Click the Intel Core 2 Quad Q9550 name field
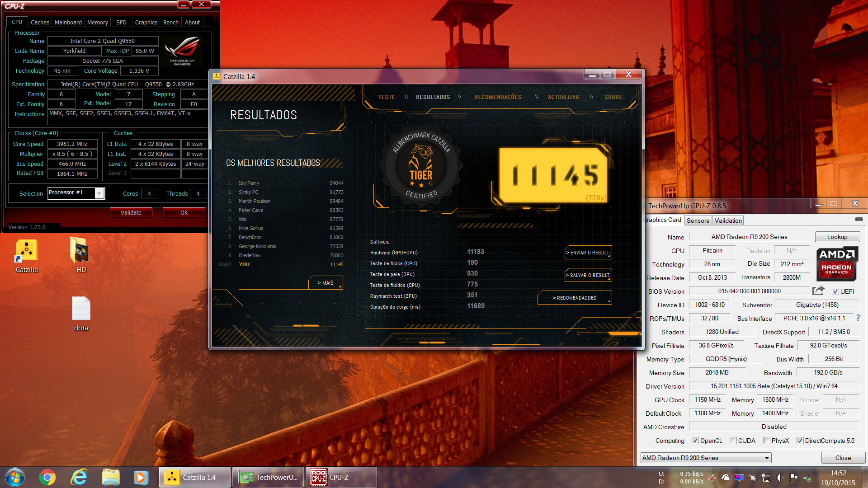This screenshot has height=488, width=868. 103,41
